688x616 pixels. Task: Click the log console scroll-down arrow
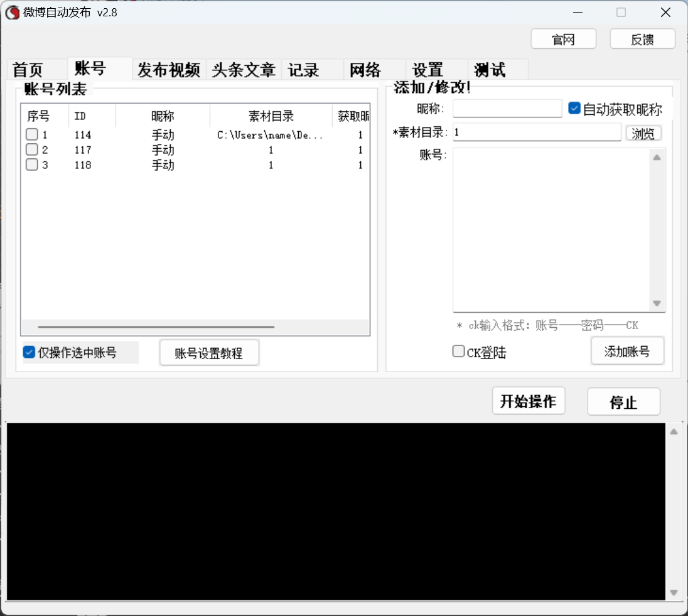(674, 593)
